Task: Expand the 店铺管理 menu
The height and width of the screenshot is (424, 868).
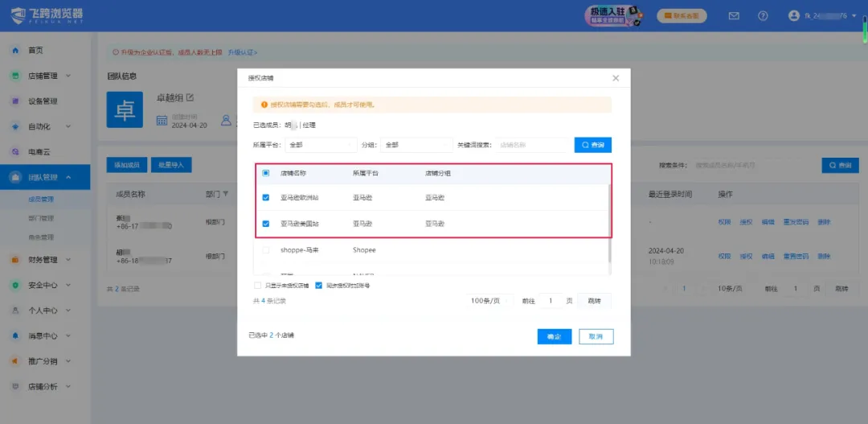Action: click(68, 76)
